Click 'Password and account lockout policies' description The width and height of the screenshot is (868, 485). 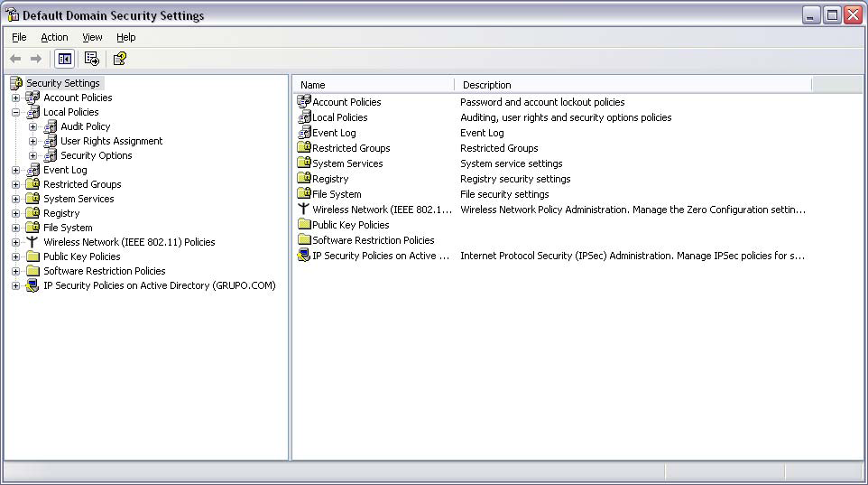[x=542, y=102]
